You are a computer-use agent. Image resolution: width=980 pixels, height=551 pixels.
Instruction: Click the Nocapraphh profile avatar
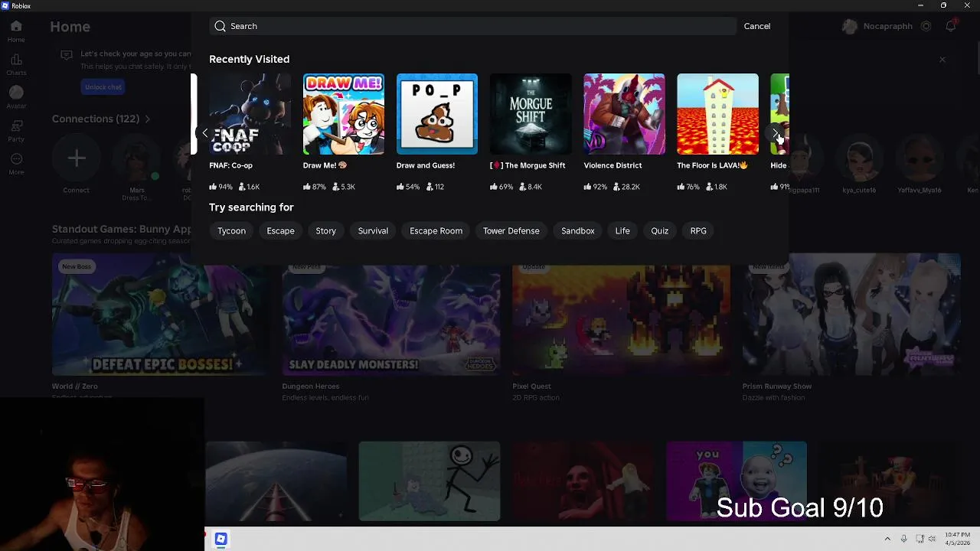point(849,26)
